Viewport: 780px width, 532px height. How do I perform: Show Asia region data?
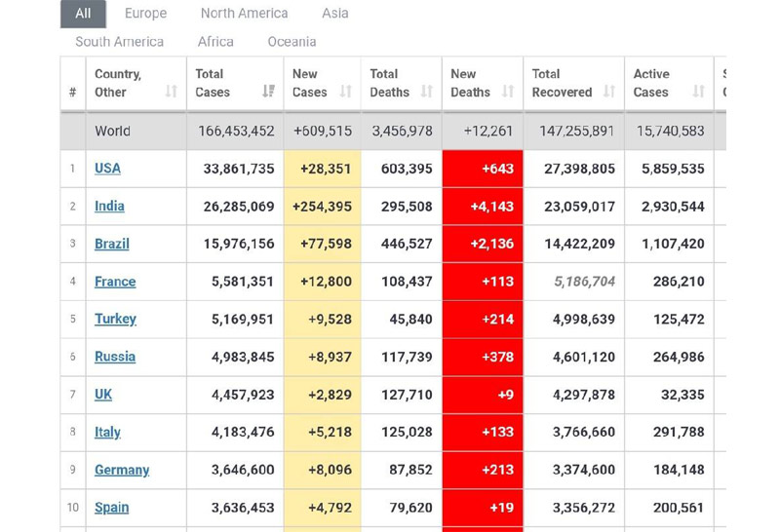point(334,14)
